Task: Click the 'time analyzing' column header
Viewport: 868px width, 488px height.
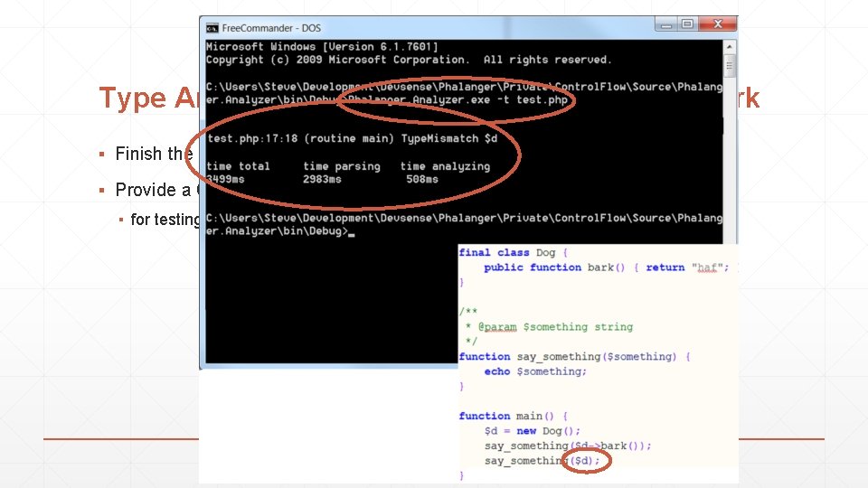Action: (x=445, y=166)
